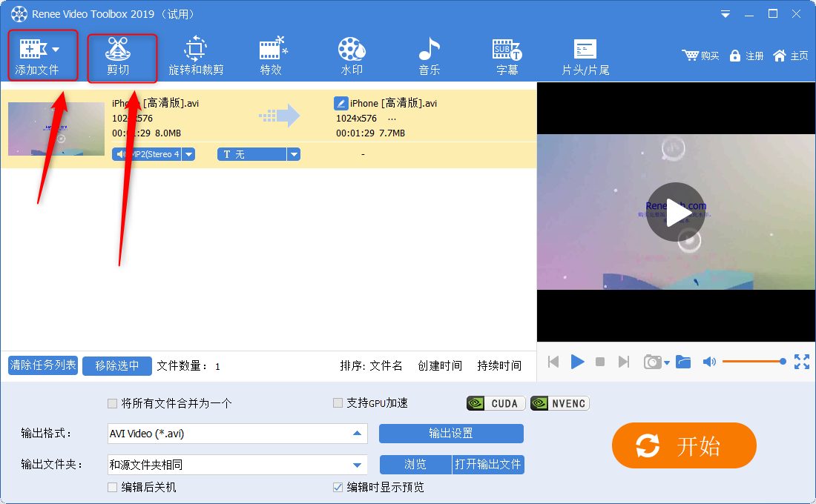This screenshot has height=504, width=816.
Task: Click 浏览 browse button
Action: (415, 465)
